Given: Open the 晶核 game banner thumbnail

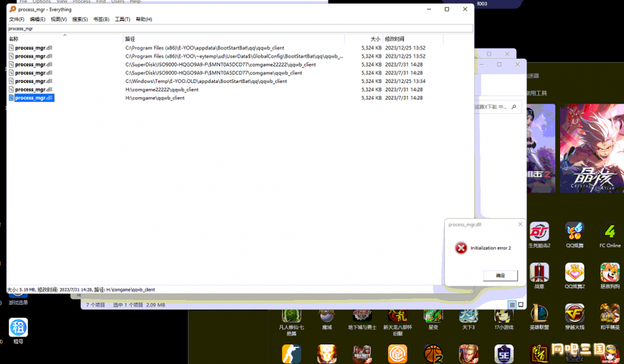Looking at the screenshot, I should (x=592, y=148).
